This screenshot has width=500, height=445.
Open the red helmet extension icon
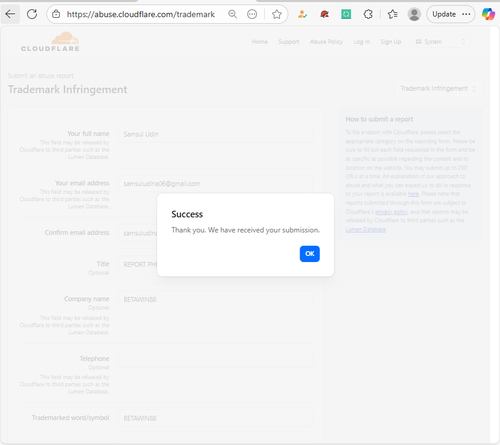(324, 14)
